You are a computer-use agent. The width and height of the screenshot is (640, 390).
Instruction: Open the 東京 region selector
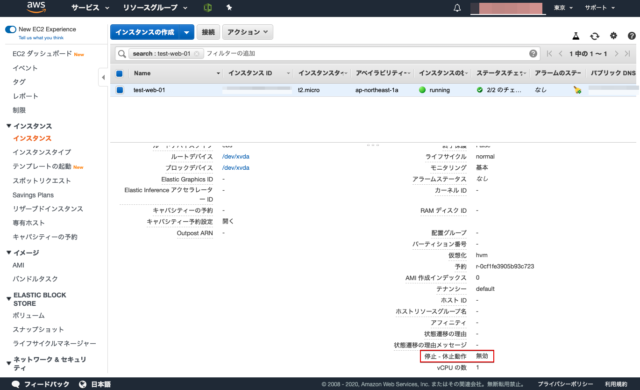click(x=563, y=8)
